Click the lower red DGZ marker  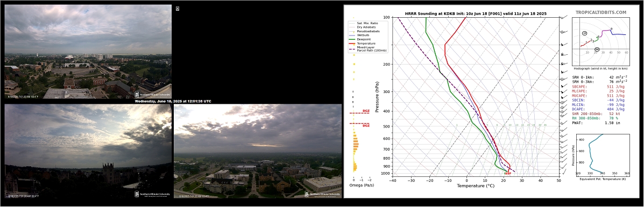tap(360, 124)
